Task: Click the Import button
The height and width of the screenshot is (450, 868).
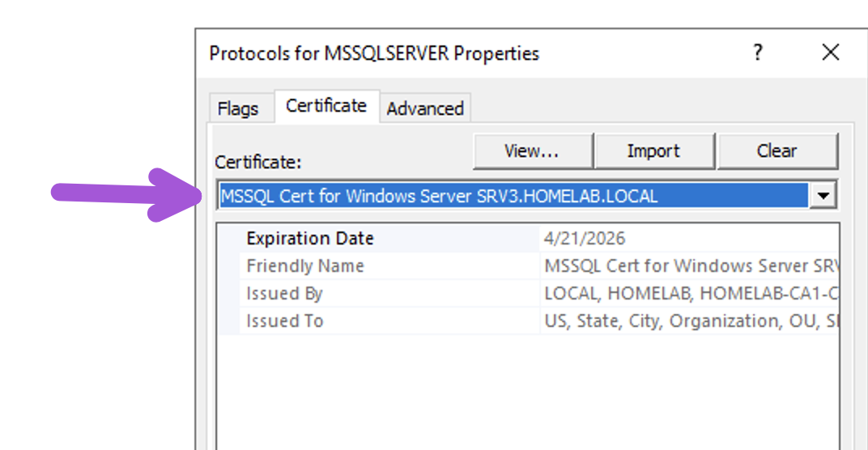Action: (653, 151)
